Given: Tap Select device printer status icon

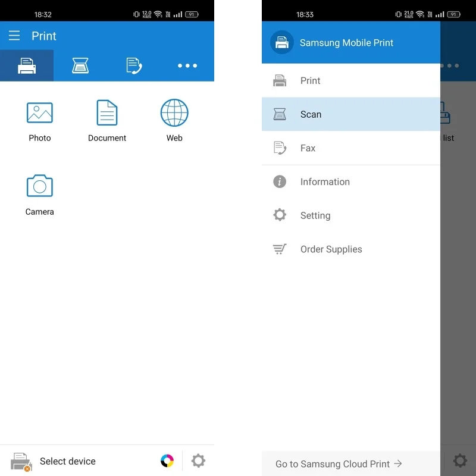Looking at the screenshot, I should pyautogui.click(x=21, y=462).
